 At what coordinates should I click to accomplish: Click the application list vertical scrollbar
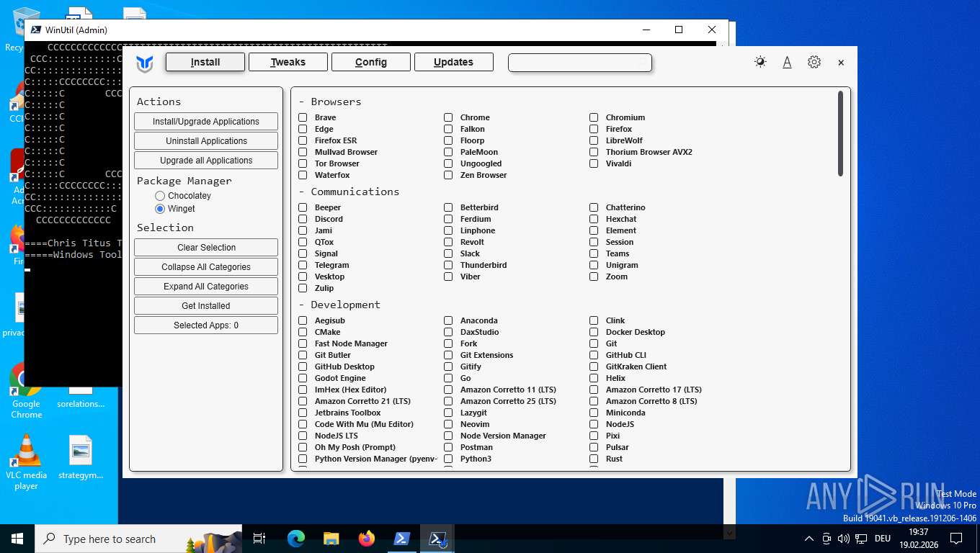click(x=840, y=133)
